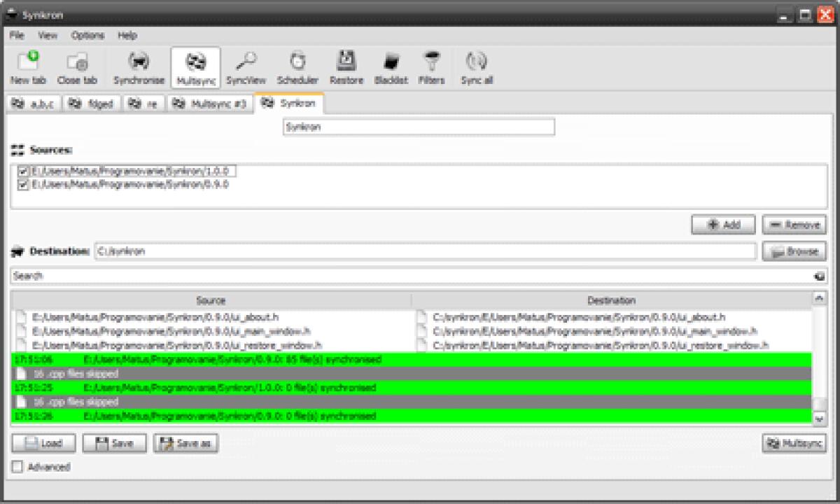Switch to the fdged tab
This screenshot has height=504, width=840.
click(x=93, y=104)
